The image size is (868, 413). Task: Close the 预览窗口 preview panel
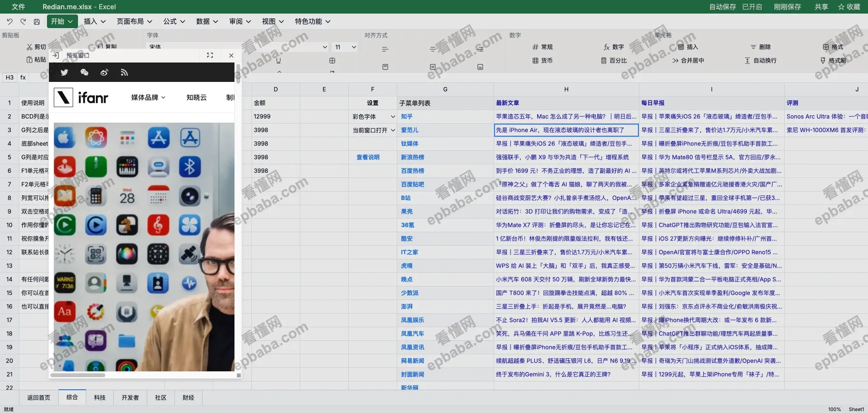click(231, 55)
